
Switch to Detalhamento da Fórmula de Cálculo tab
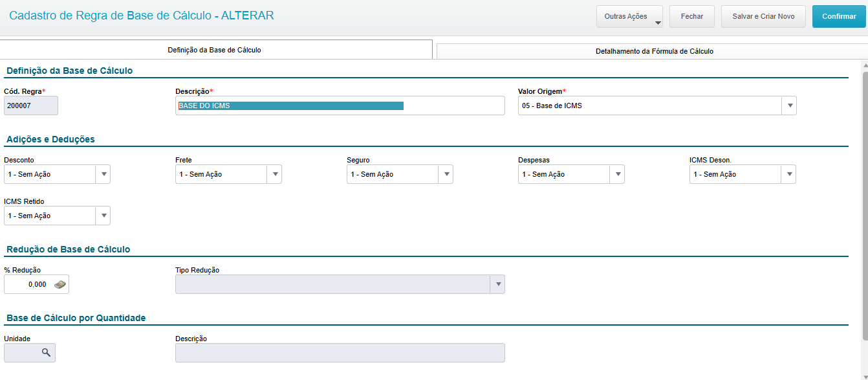(654, 51)
